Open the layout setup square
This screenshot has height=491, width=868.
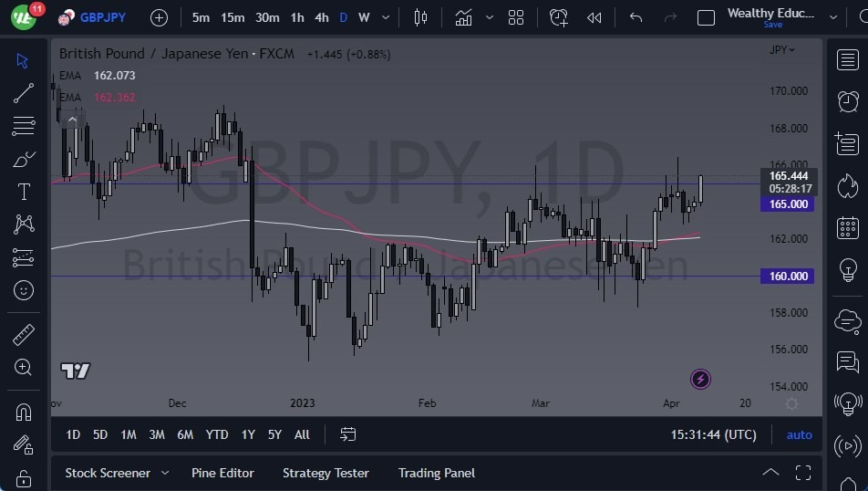click(706, 17)
